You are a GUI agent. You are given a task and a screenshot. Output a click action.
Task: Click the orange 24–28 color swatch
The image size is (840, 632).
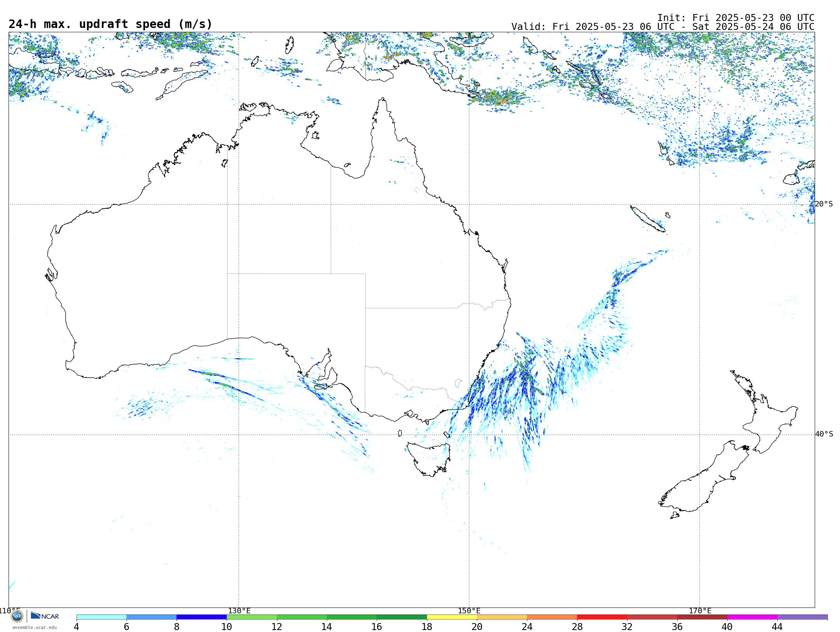[x=552, y=617]
